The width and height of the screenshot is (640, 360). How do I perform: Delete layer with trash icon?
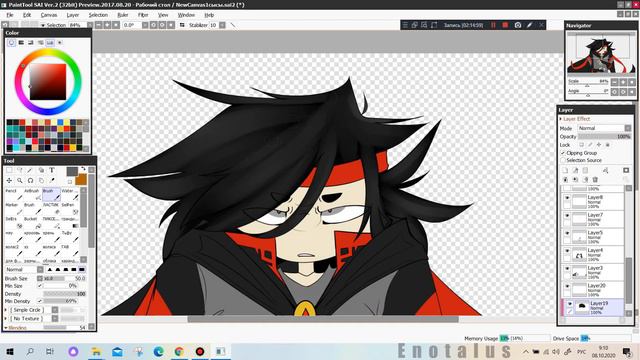click(x=596, y=180)
